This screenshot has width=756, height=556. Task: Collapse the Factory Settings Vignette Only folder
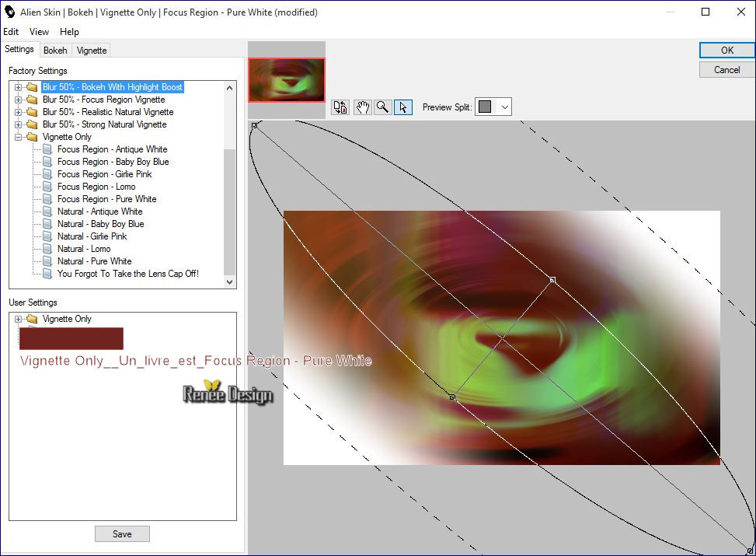[19, 137]
